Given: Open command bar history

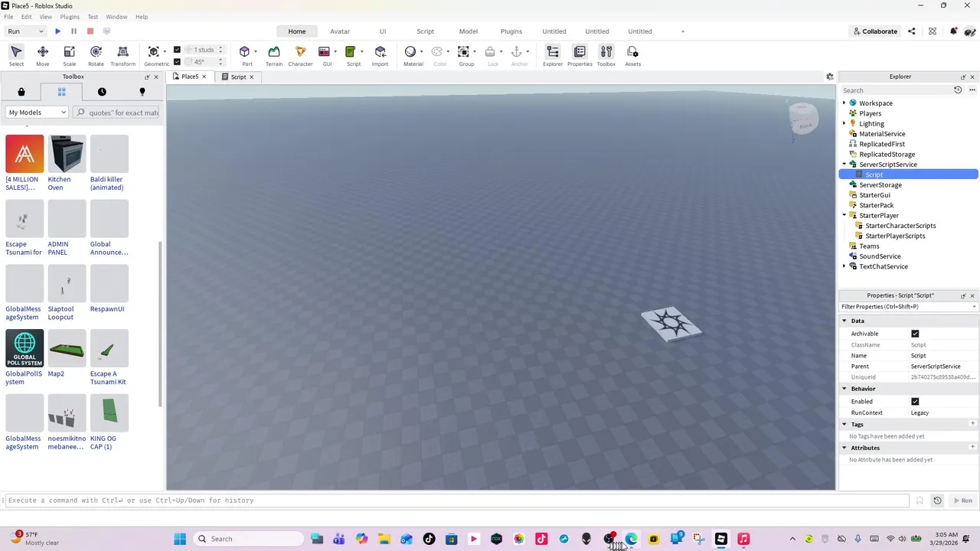Looking at the screenshot, I should 937,500.
